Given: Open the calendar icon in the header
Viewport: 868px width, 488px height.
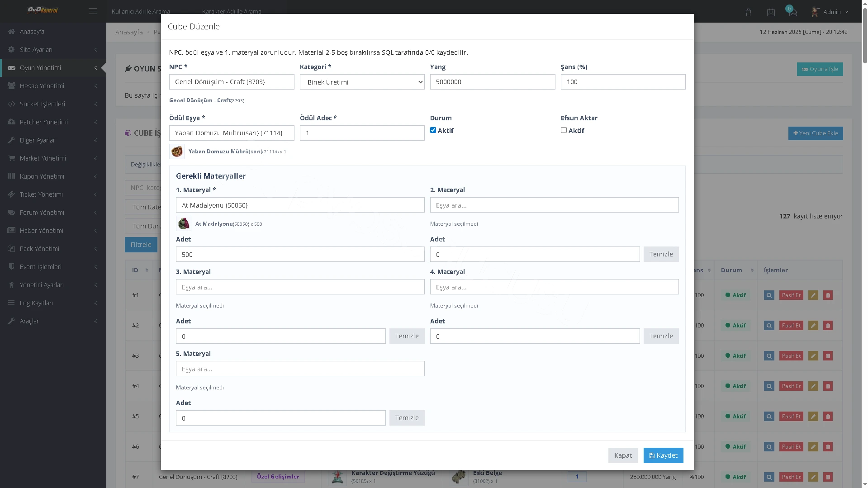Looking at the screenshot, I should point(771,12).
